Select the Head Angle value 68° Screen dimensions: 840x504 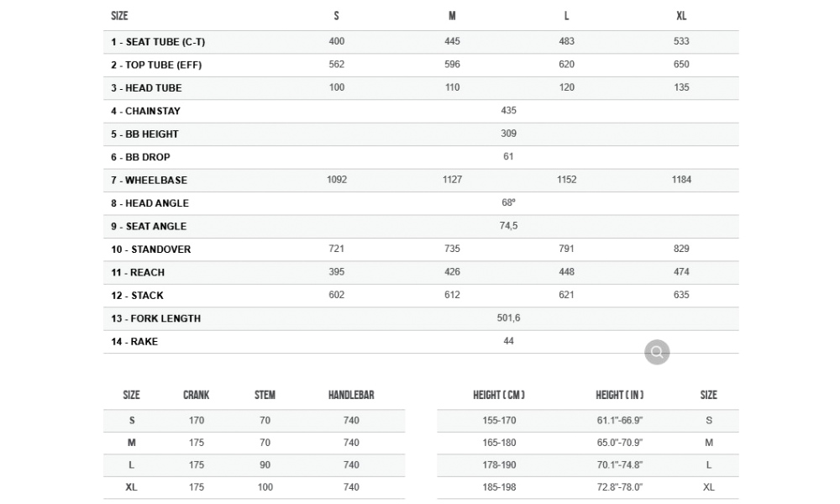pyautogui.click(x=508, y=203)
